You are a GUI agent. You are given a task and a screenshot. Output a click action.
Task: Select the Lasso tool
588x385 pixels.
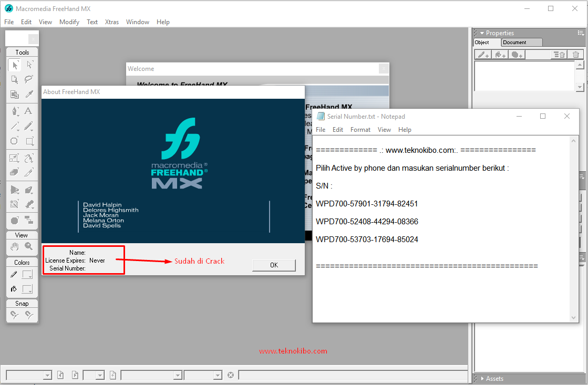pos(29,79)
